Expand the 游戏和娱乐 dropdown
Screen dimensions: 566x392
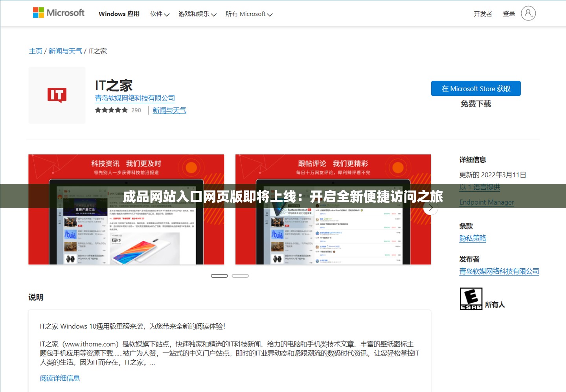[x=197, y=14]
